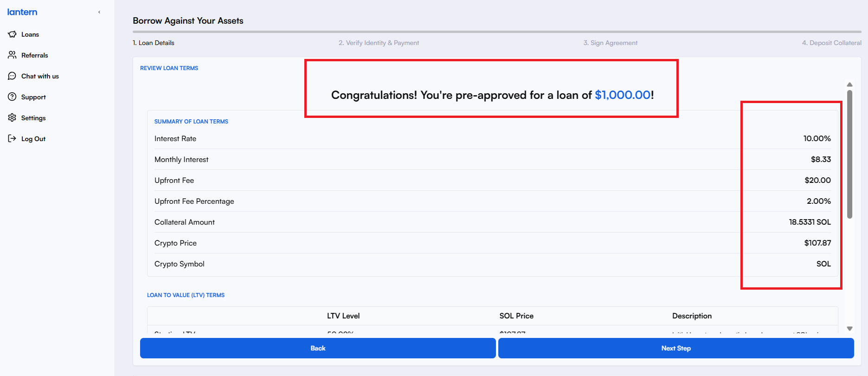This screenshot has height=376, width=868.
Task: Click the Back button
Action: point(318,348)
